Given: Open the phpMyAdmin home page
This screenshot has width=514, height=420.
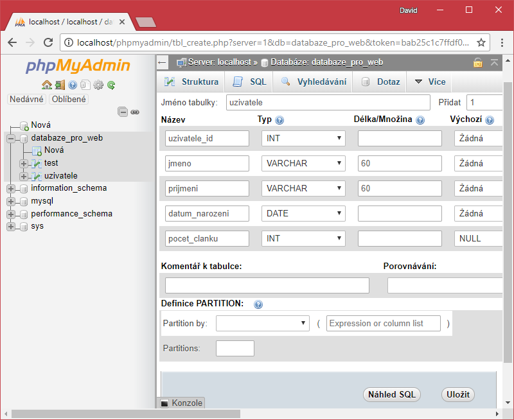Looking at the screenshot, I should (46, 84).
